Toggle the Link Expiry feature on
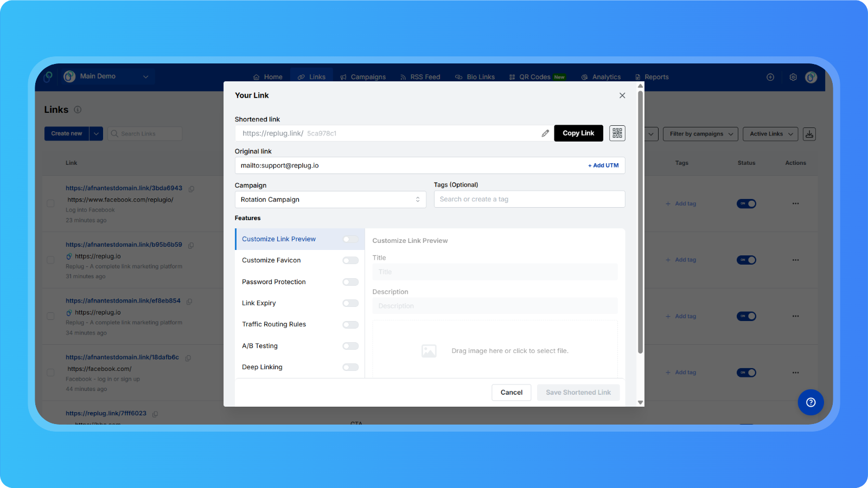 tap(350, 303)
